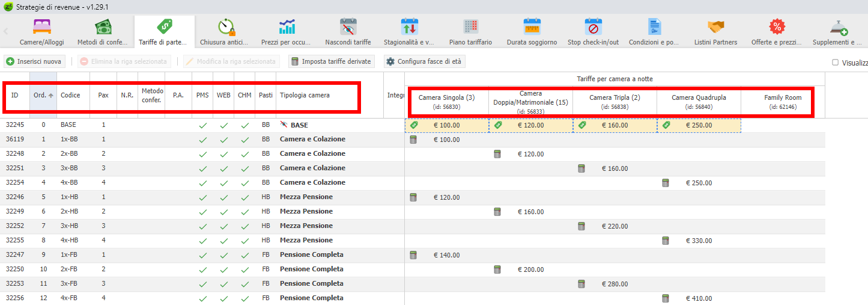This screenshot has height=305, width=868.
Task: Open Listini Partners handshake icon
Action: click(715, 27)
